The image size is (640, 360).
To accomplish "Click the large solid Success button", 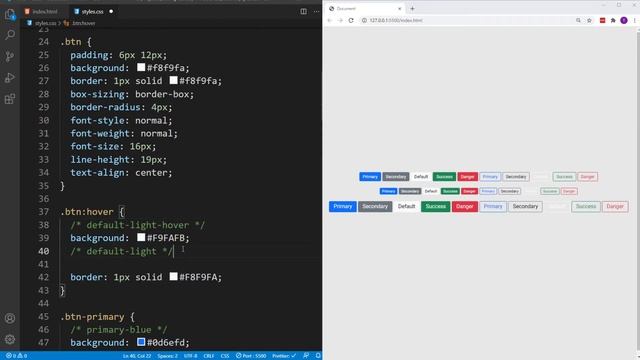I will tap(436, 207).
